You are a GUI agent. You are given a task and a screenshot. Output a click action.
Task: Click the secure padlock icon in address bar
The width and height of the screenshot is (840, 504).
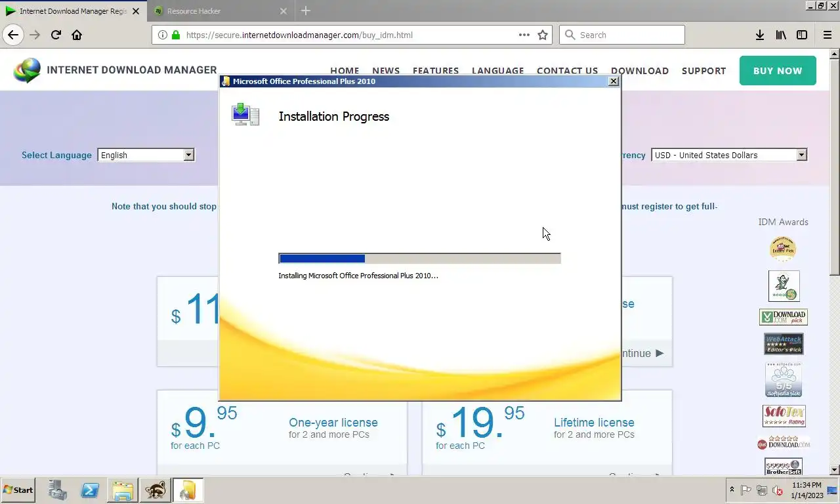click(x=176, y=35)
